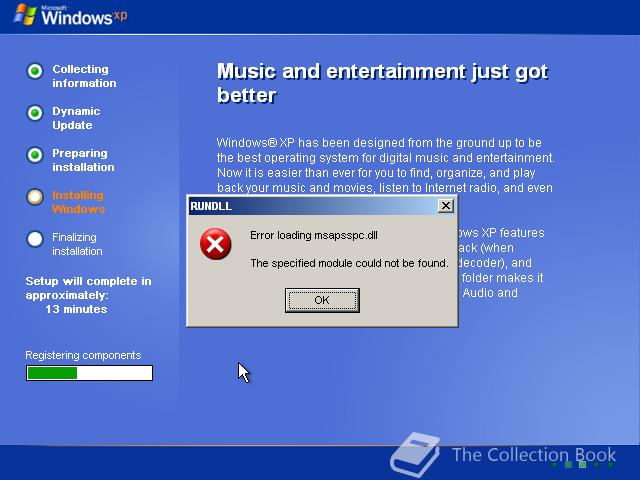Click the Dynamic Update step indicator
The width and height of the screenshot is (640, 480).
[x=35, y=113]
